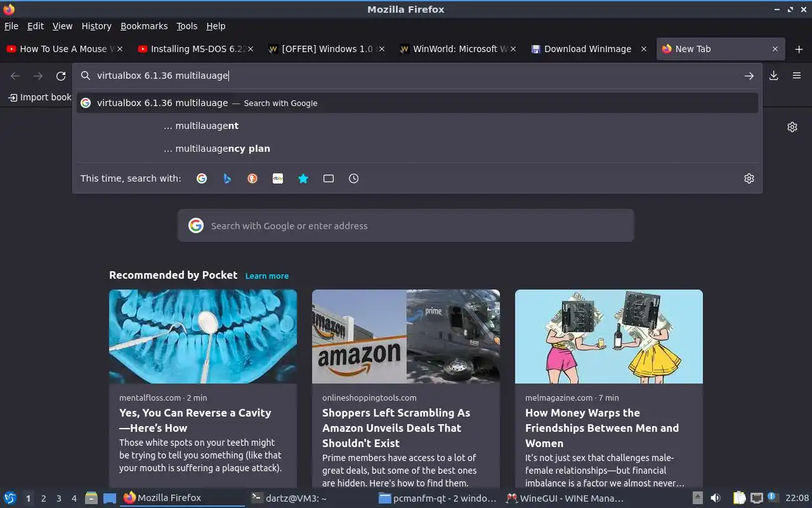The image size is (812, 508).
Task: Click the show desktop icon in taskbar
Action: [x=110, y=498]
